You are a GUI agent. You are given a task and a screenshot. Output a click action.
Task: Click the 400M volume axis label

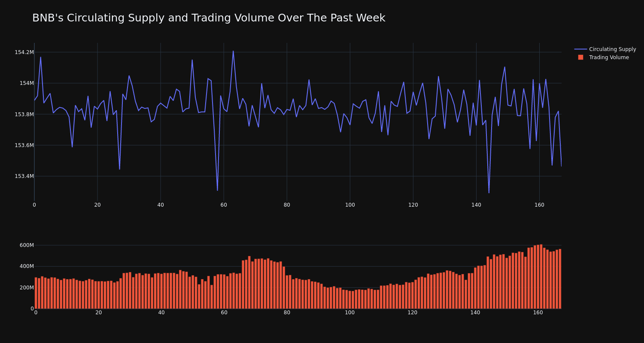pyautogui.click(x=26, y=266)
